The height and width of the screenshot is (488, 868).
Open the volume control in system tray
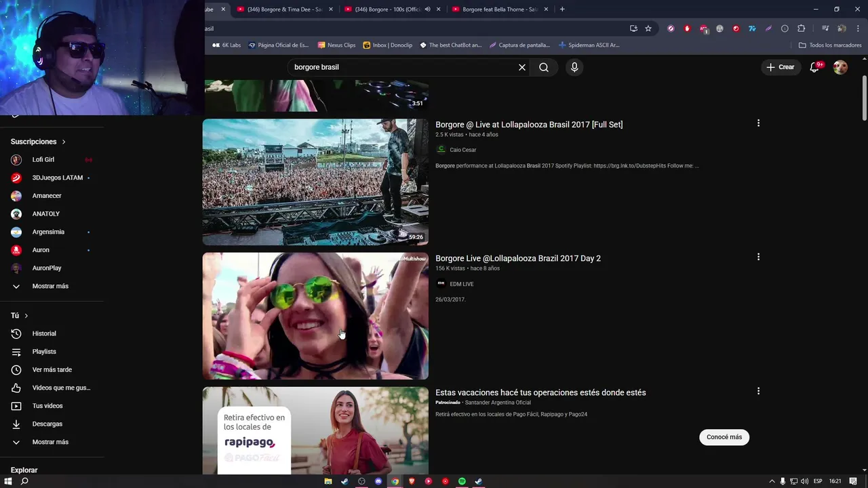pos(804,481)
